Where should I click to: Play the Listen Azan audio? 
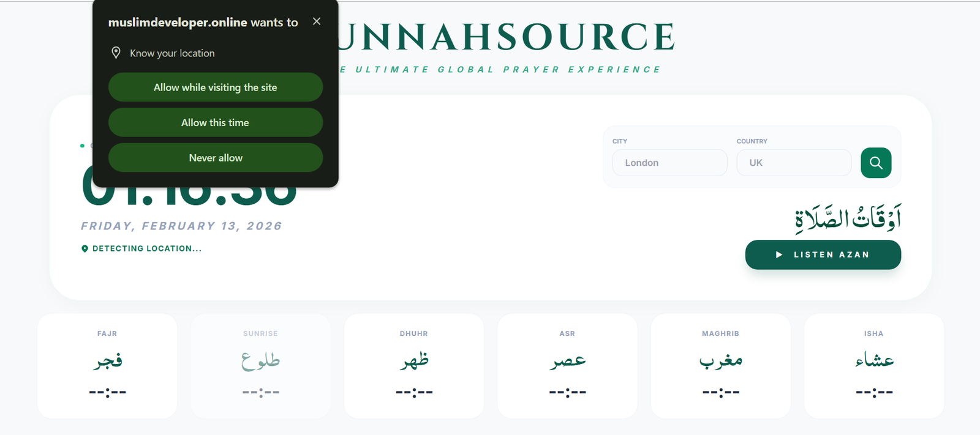(x=823, y=255)
